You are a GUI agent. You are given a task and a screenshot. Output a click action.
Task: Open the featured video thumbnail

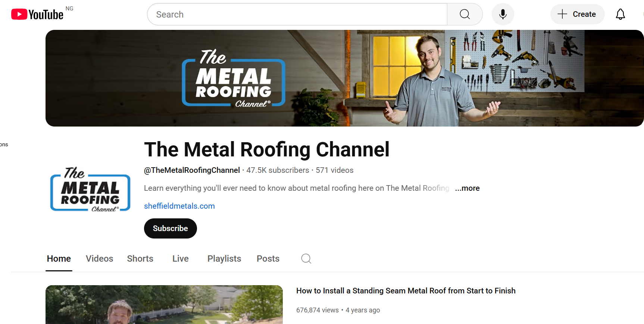point(164,305)
